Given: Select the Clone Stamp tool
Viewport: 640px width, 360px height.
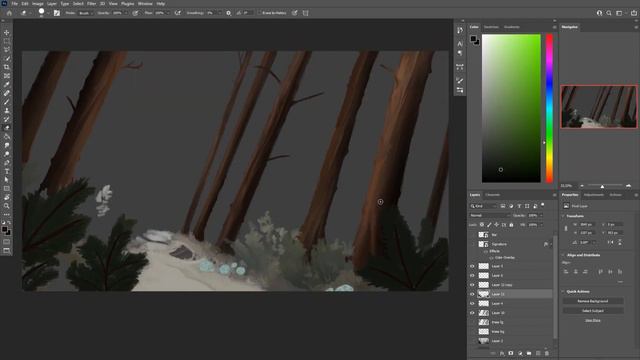Looking at the screenshot, I should click(x=7, y=110).
